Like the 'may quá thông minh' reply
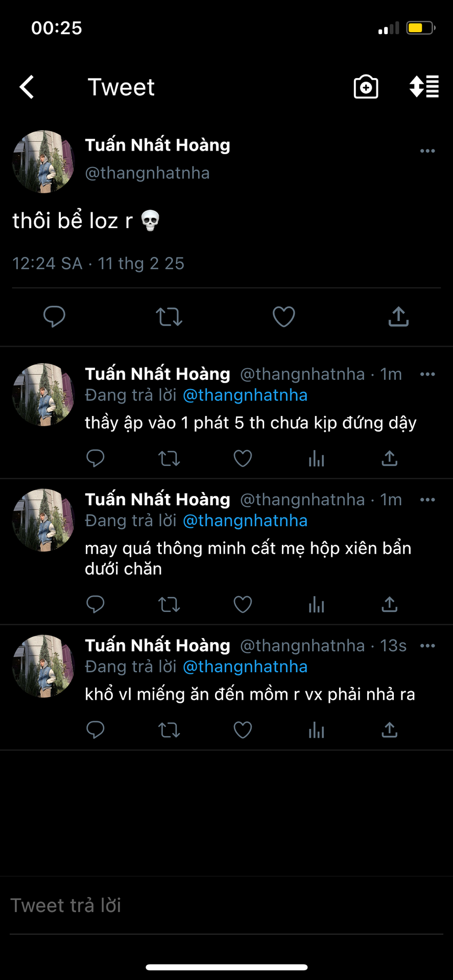Viewport: 453px width, 980px height. click(x=243, y=604)
